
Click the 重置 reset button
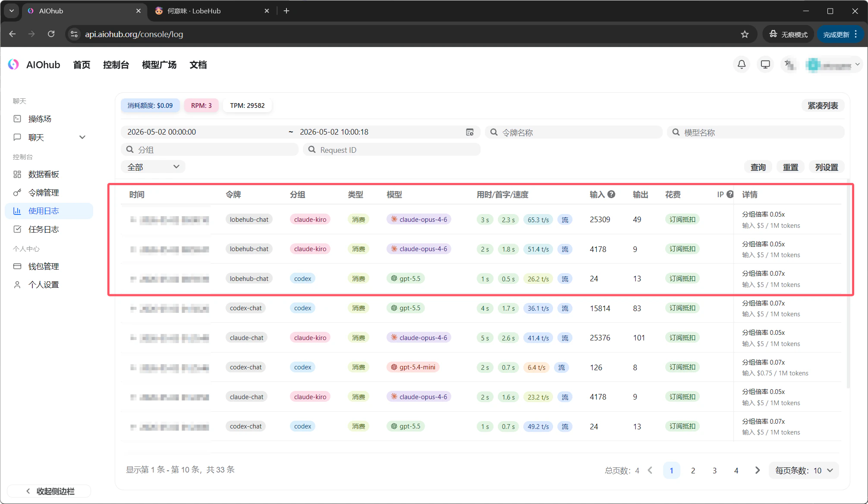tap(790, 167)
